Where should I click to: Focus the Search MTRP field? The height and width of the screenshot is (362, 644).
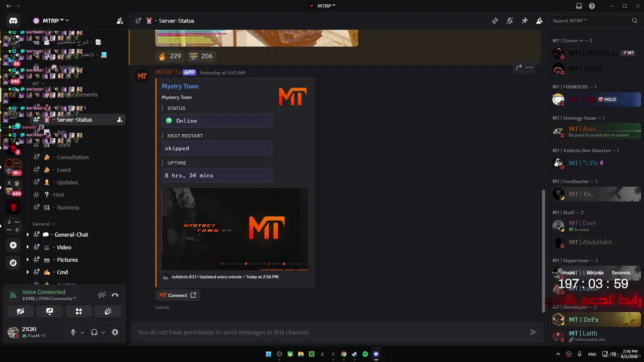click(595, 21)
